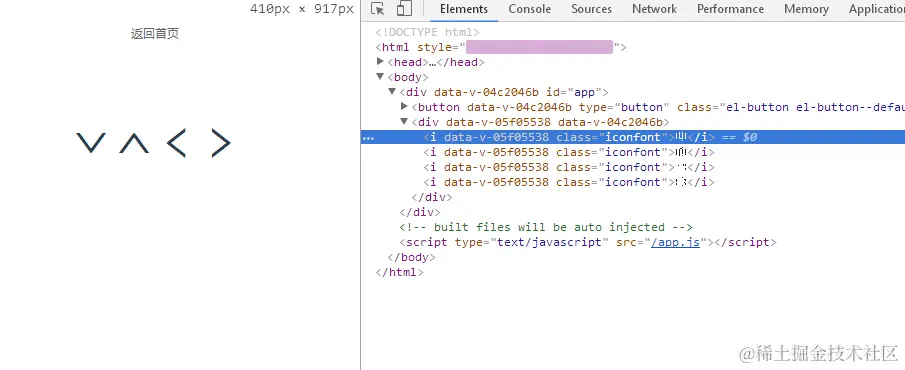Open the Sources tab
This screenshot has height=370, width=905.
[591, 9]
